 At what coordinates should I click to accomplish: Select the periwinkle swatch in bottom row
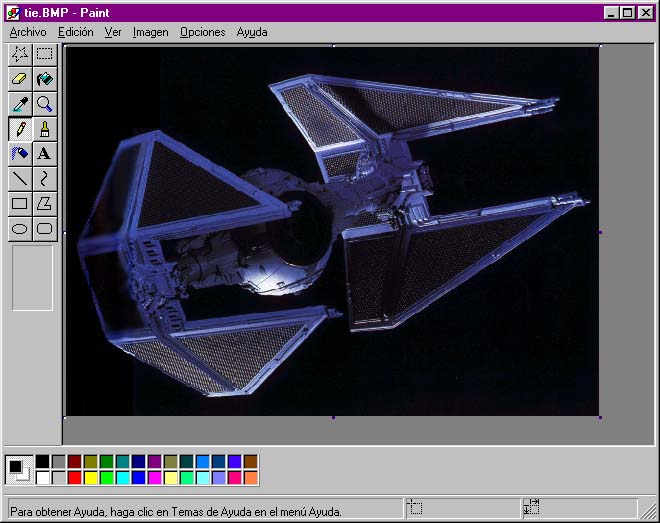click(x=218, y=478)
